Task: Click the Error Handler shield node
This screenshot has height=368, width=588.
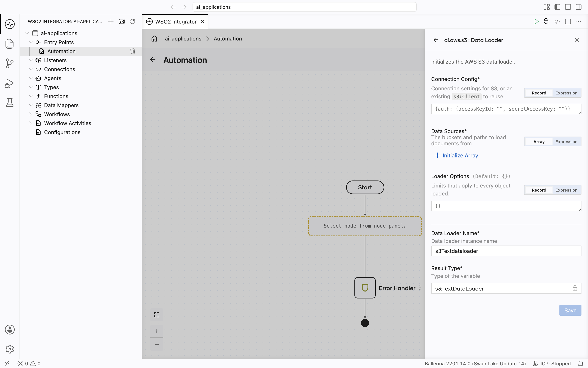Action: point(365,288)
